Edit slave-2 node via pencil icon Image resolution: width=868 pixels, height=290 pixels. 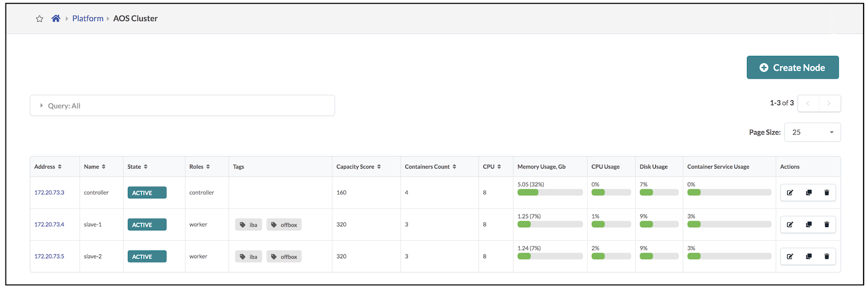tap(790, 256)
